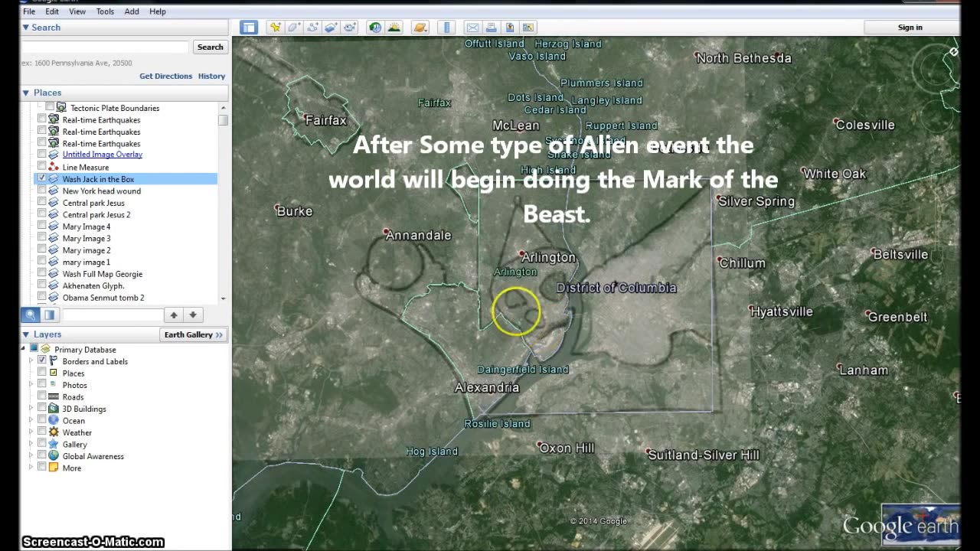Click the Gallery star icon

pos(54,444)
